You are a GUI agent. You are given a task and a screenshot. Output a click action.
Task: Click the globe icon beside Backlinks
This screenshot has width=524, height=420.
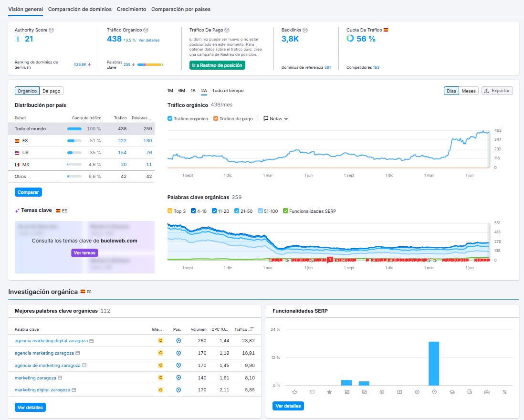305,30
